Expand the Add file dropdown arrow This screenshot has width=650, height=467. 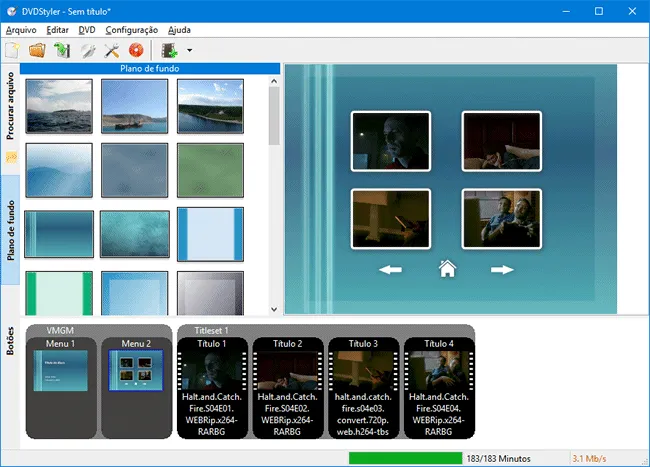point(189,51)
